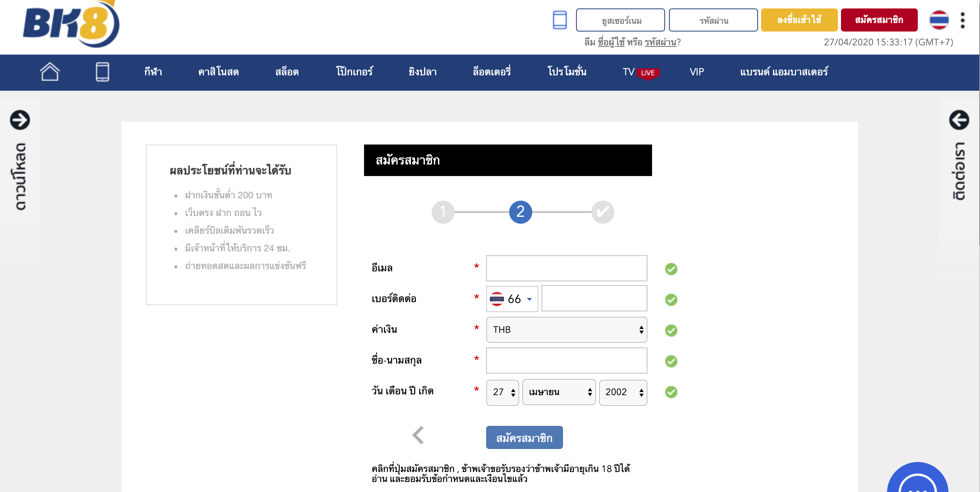Open the 66 country code dropdown

pos(512,299)
